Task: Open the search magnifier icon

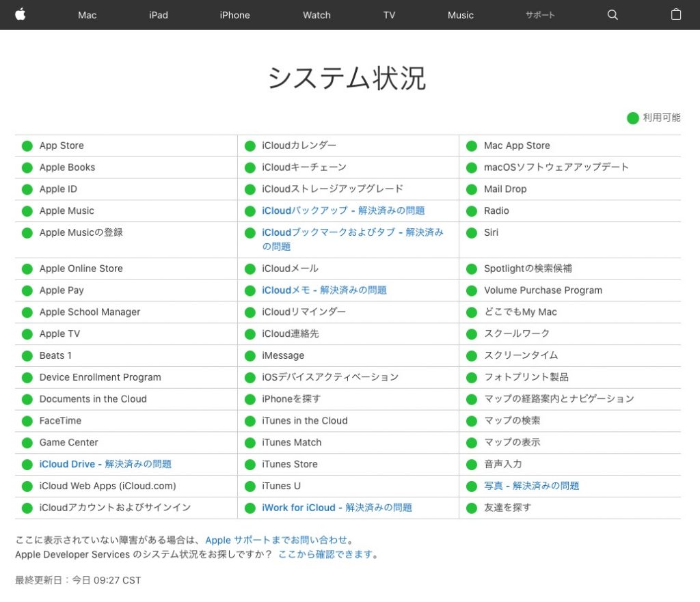Action: (612, 15)
